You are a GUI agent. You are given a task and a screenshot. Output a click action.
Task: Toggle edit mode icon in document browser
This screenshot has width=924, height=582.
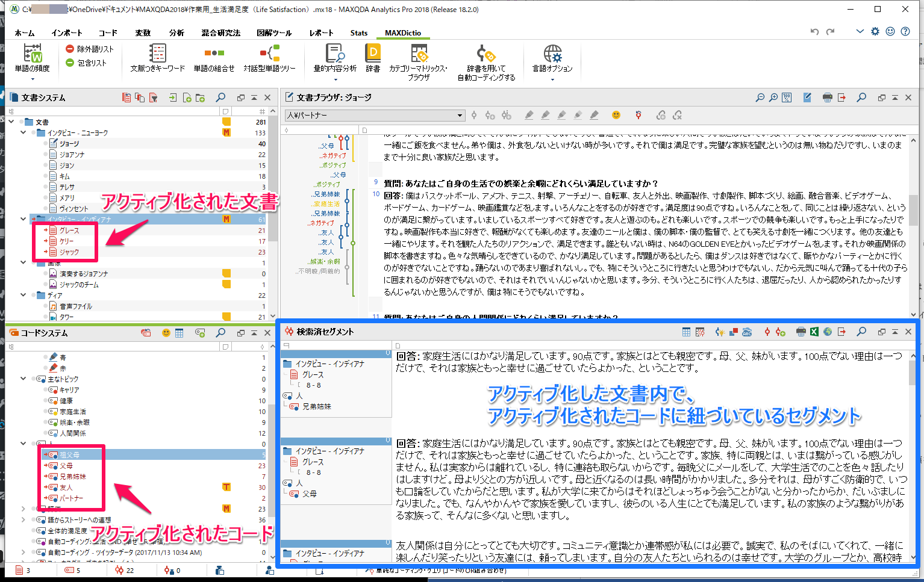[807, 98]
